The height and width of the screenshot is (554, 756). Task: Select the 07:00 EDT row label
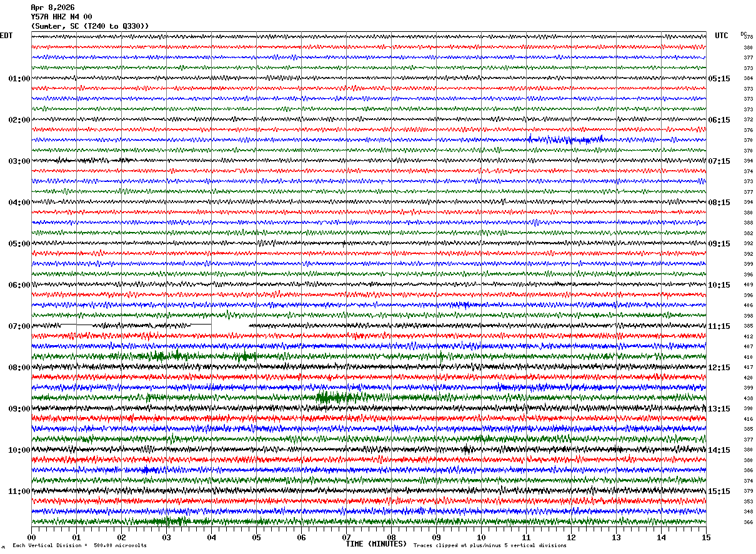coord(19,326)
